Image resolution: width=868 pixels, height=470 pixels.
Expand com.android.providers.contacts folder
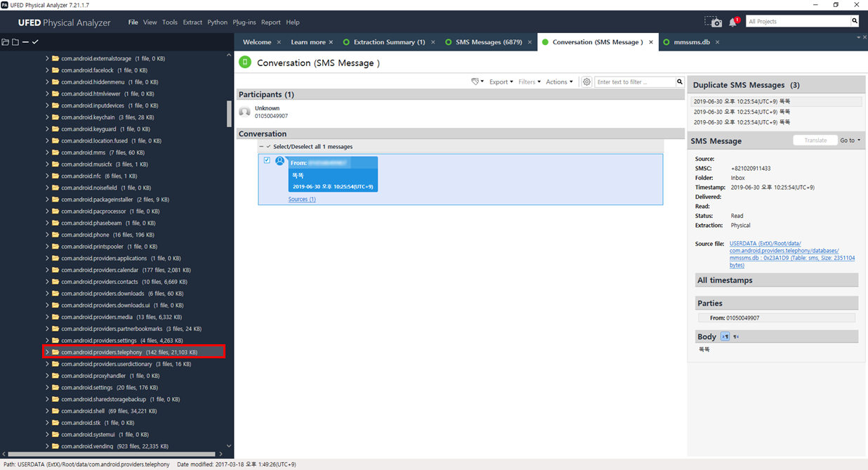47,282
